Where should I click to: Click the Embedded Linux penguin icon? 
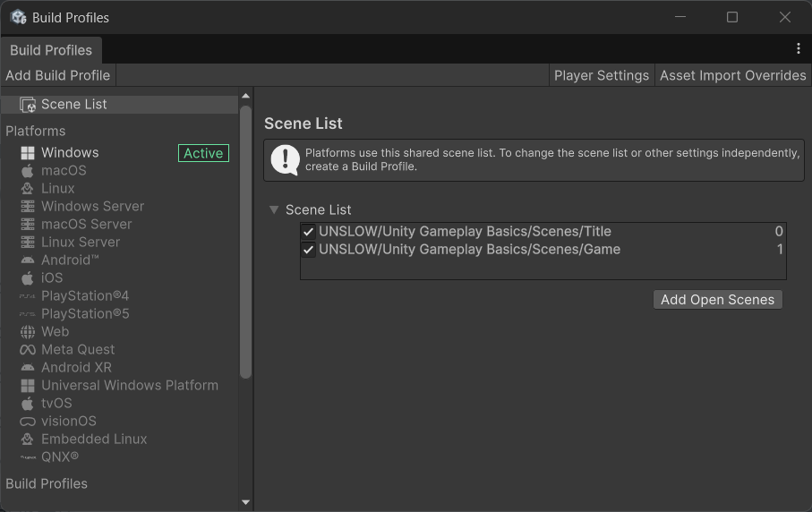[x=28, y=439]
